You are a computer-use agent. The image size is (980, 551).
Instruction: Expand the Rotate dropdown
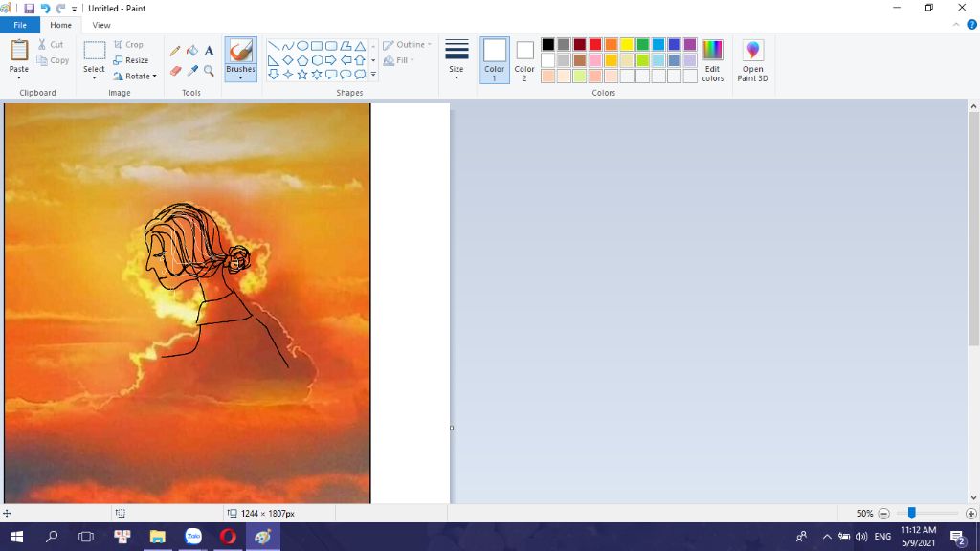[135, 77]
